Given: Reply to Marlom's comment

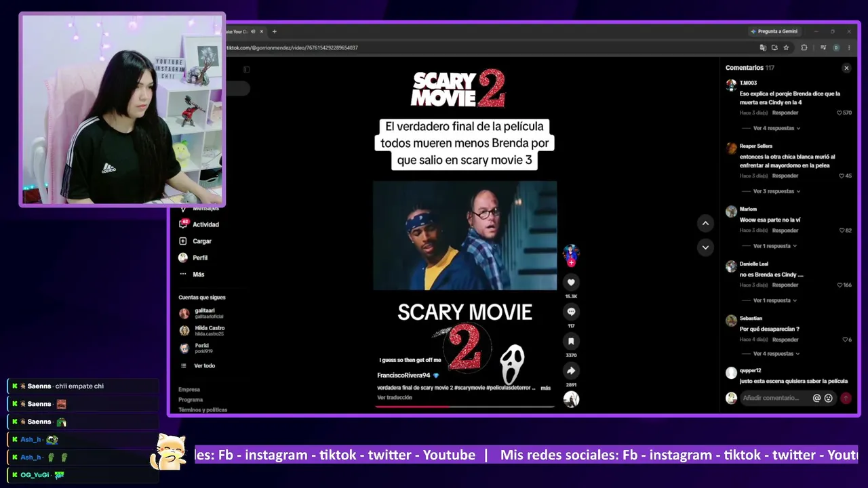Looking at the screenshot, I should (x=785, y=230).
